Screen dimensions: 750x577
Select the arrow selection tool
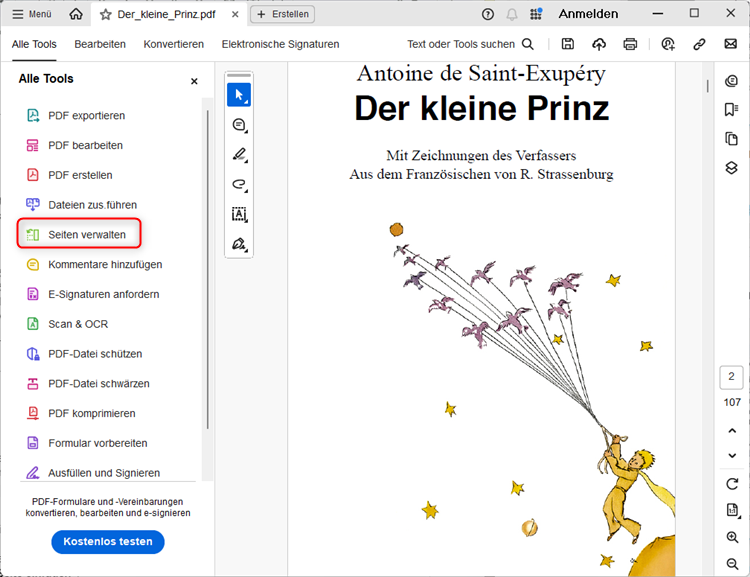point(239,95)
